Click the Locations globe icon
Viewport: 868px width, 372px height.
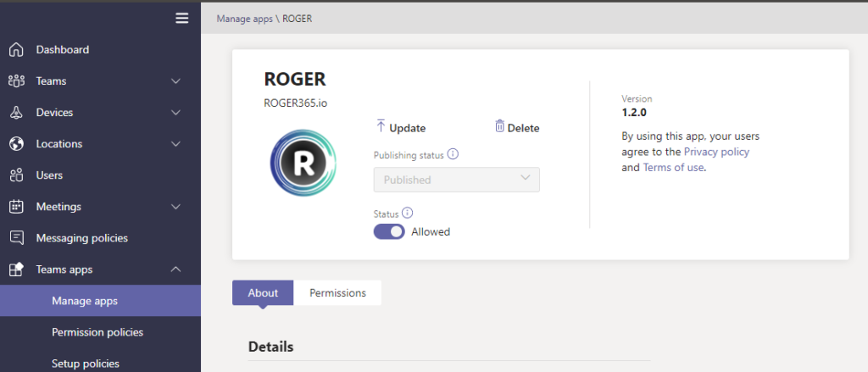pos(16,144)
